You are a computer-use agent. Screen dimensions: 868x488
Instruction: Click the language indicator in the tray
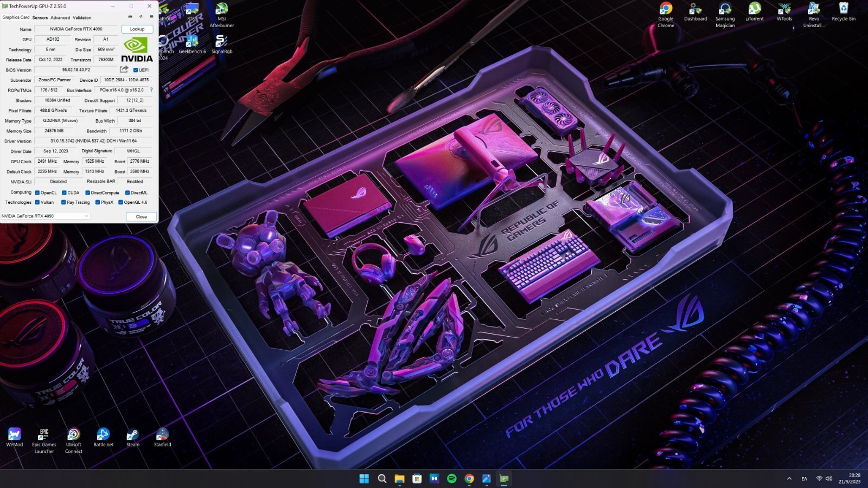coord(805,478)
